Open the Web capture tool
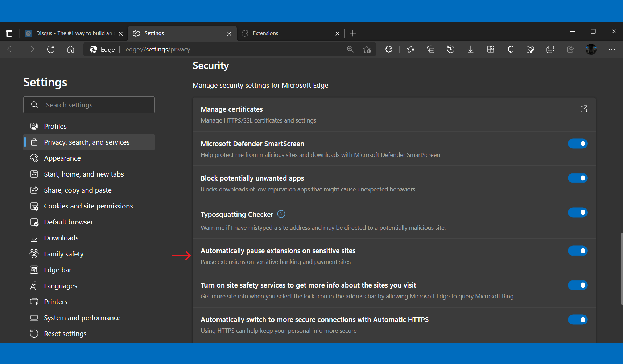623x364 pixels. (x=531, y=49)
